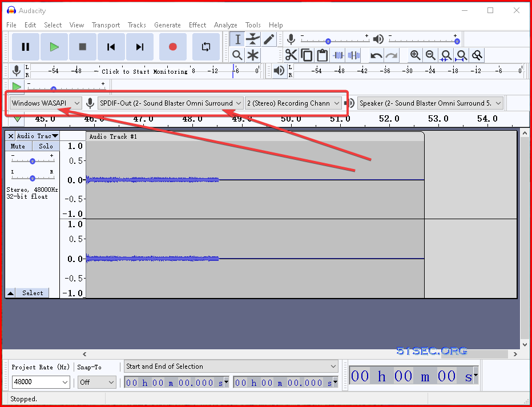The image size is (532, 407).
Task: Click the track Select button
Action: coord(33,293)
